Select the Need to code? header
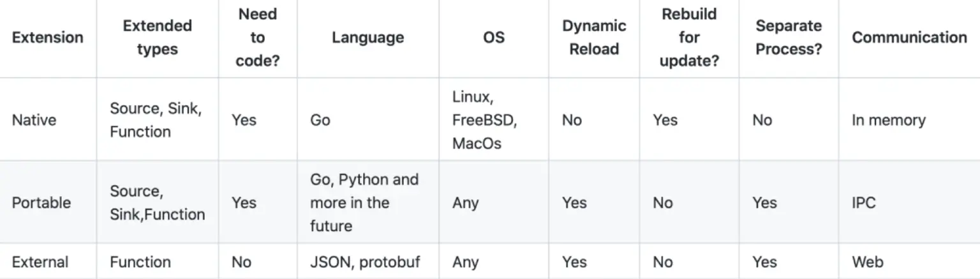 [x=257, y=38]
